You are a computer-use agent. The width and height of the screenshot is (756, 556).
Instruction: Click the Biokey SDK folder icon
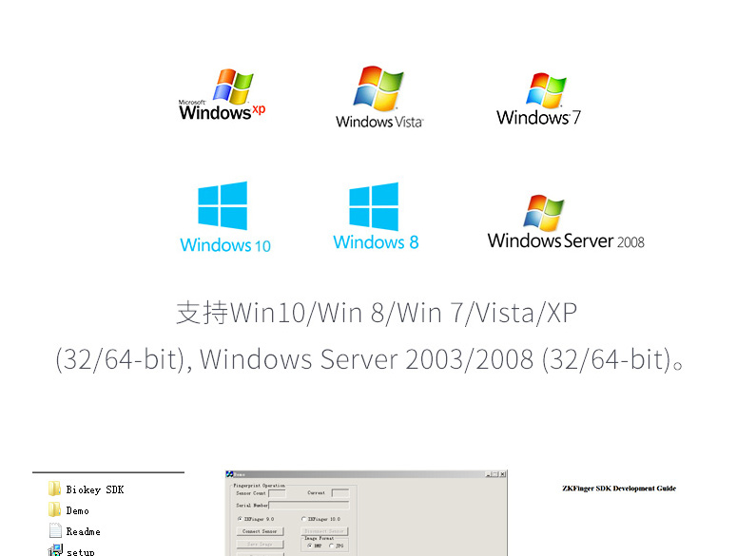[x=54, y=489]
